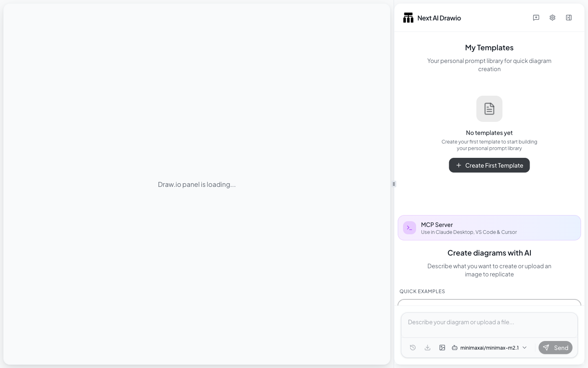Click the partially visible quick example card
588x368 pixels.
(x=489, y=303)
